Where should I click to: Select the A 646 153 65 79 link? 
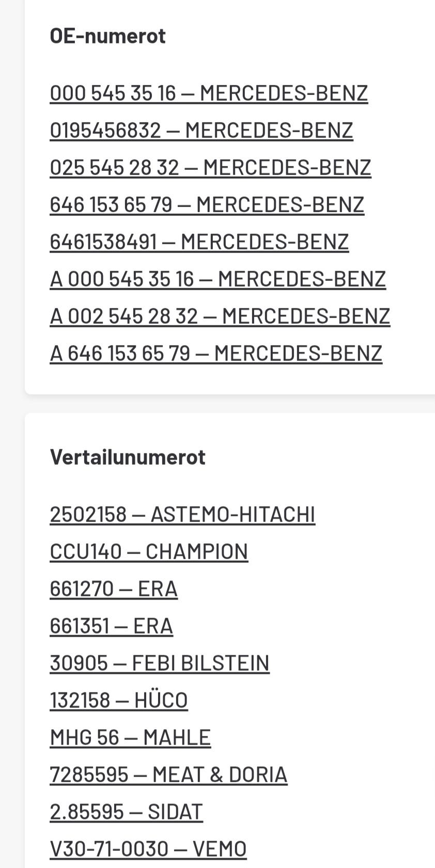point(216,354)
